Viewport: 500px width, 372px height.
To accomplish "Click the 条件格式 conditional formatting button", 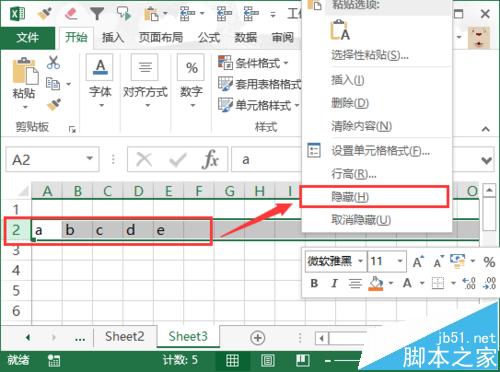I will click(x=253, y=63).
